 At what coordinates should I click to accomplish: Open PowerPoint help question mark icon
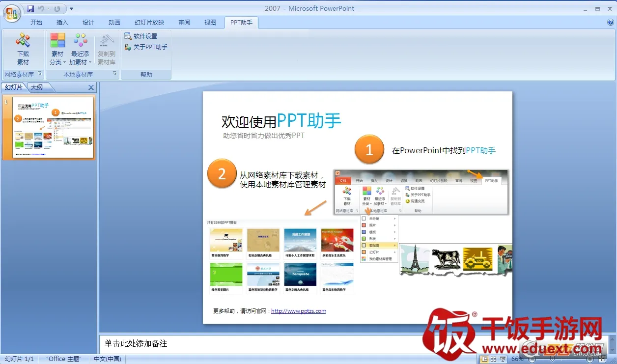610,22
